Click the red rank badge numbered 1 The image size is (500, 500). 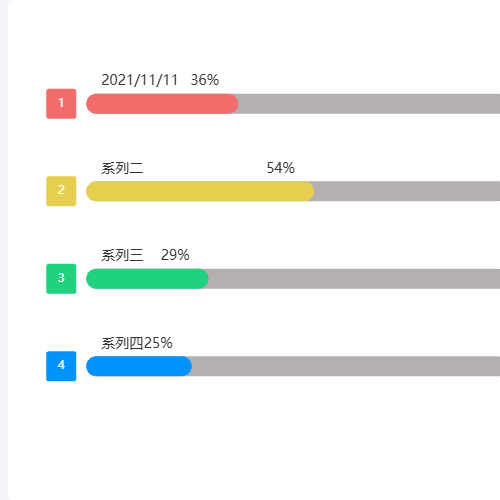coord(61,104)
